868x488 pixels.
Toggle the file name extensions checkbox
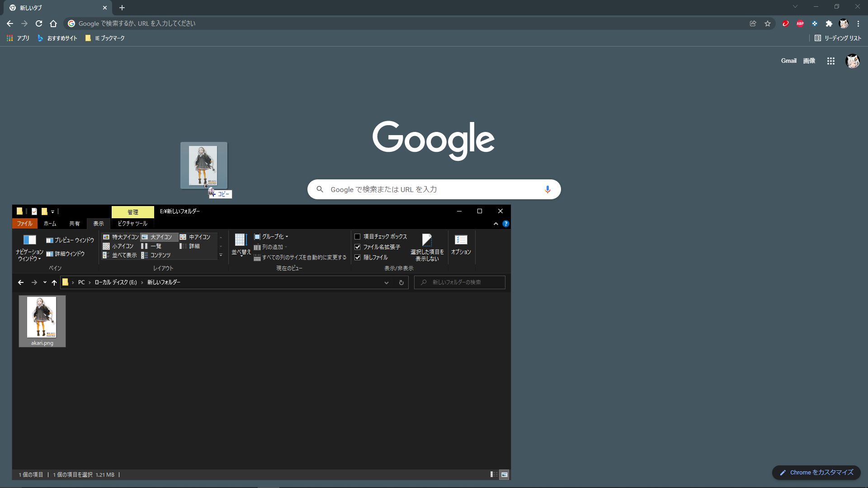click(x=358, y=247)
